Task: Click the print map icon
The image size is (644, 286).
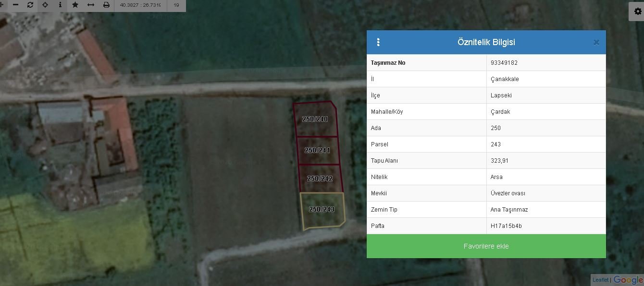Action: pos(106,5)
